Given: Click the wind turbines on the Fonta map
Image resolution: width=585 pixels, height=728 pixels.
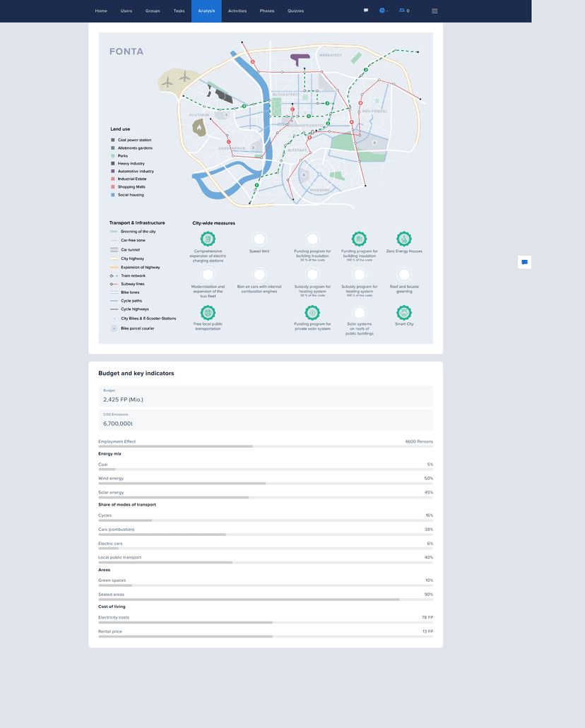Looking at the screenshot, I should 177,80.
